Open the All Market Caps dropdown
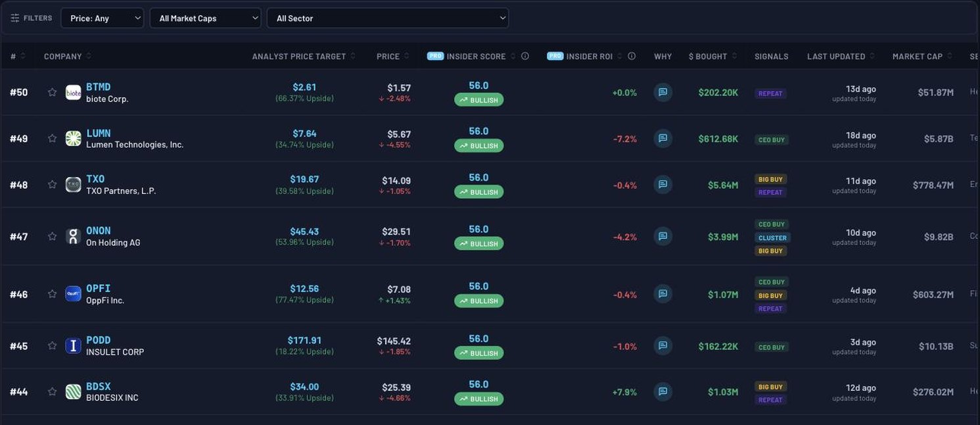This screenshot has width=980, height=425. coord(205,18)
